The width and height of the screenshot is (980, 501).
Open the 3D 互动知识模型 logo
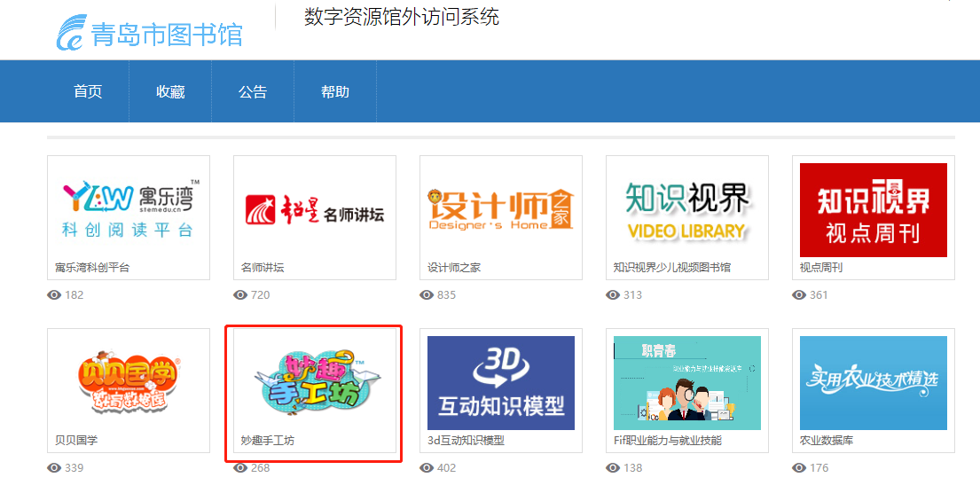[500, 383]
